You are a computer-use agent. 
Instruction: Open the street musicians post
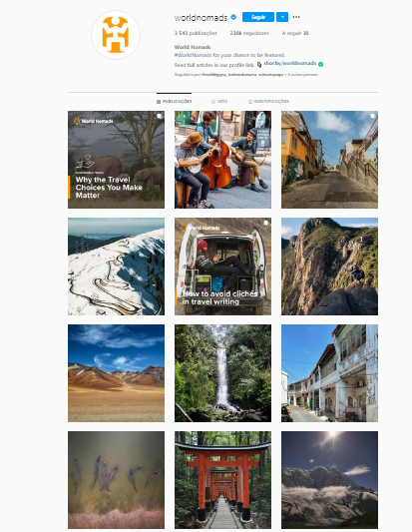(x=222, y=160)
